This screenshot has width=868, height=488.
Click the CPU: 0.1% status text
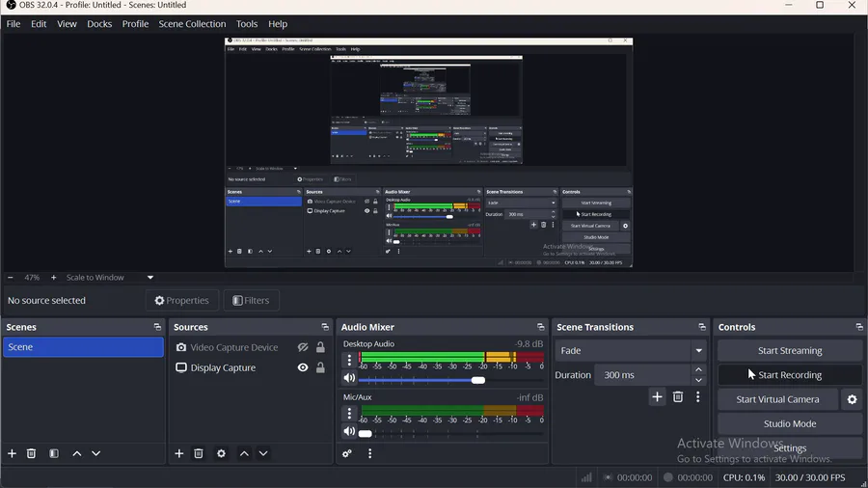[x=744, y=477]
